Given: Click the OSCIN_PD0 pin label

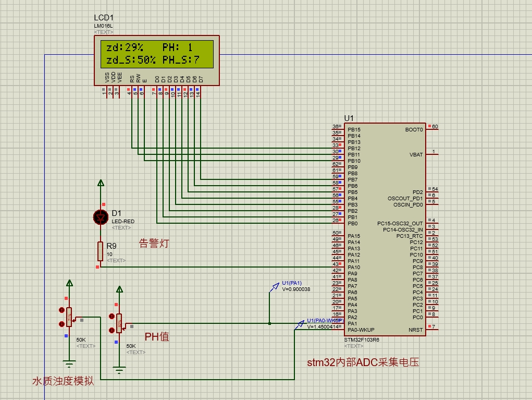Looking at the screenshot, I should (x=408, y=205).
